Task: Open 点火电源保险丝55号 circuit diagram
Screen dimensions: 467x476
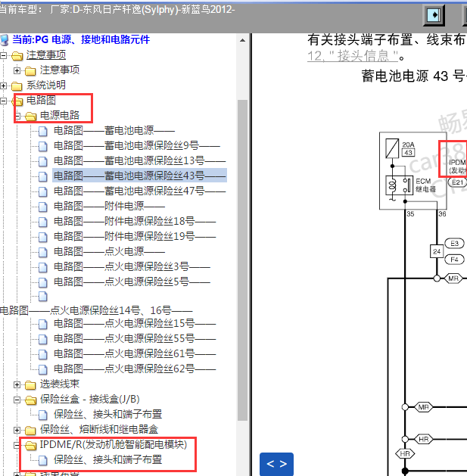Action: [x=135, y=338]
